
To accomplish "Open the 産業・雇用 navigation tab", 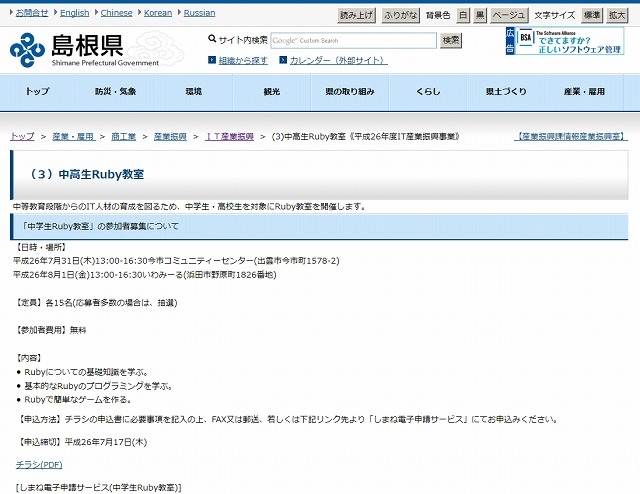I will 584,92.
